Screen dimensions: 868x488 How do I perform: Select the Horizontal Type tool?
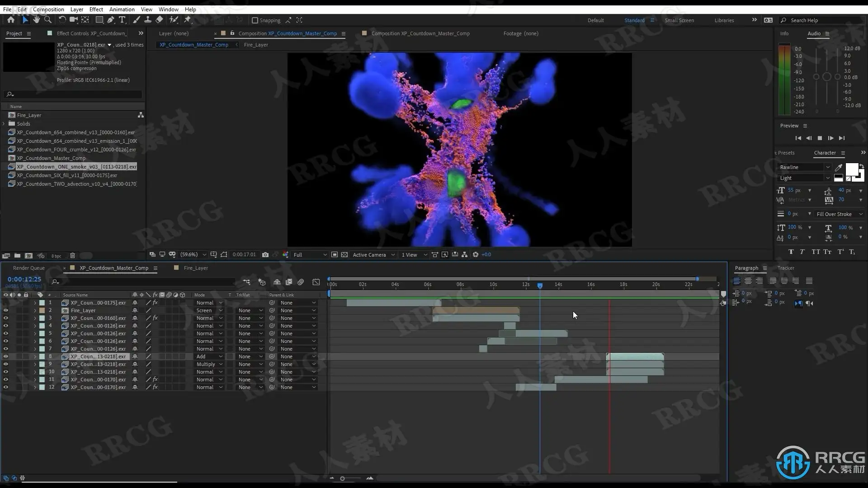pos(122,20)
